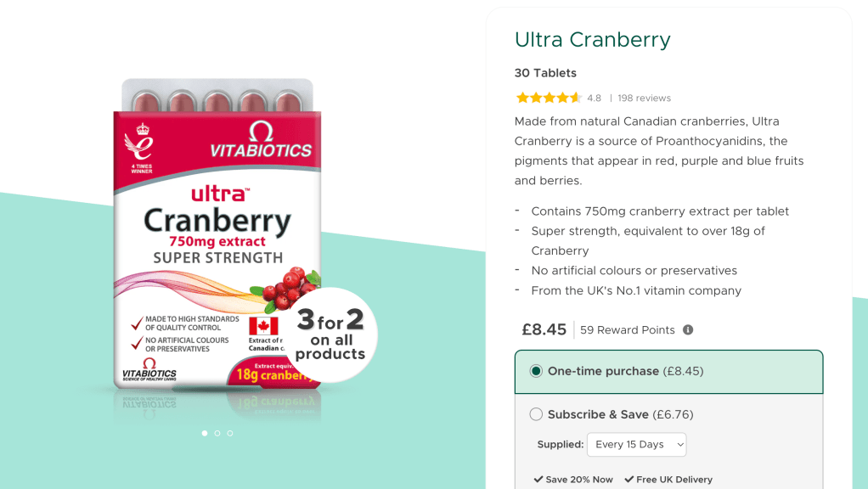The image size is (868, 489).
Task: Click the £8.45 price text
Action: click(544, 329)
